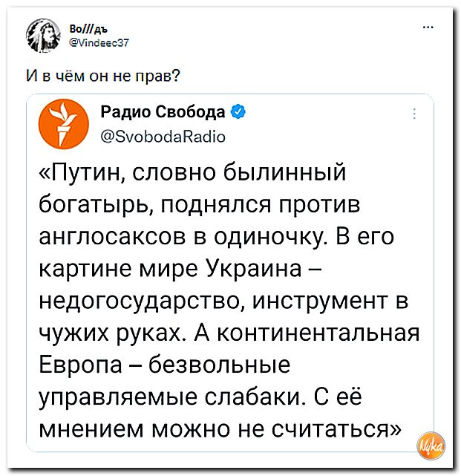Visit the @SvobodaRadio handle
The height and width of the screenshot is (476, 461).
tap(163, 137)
